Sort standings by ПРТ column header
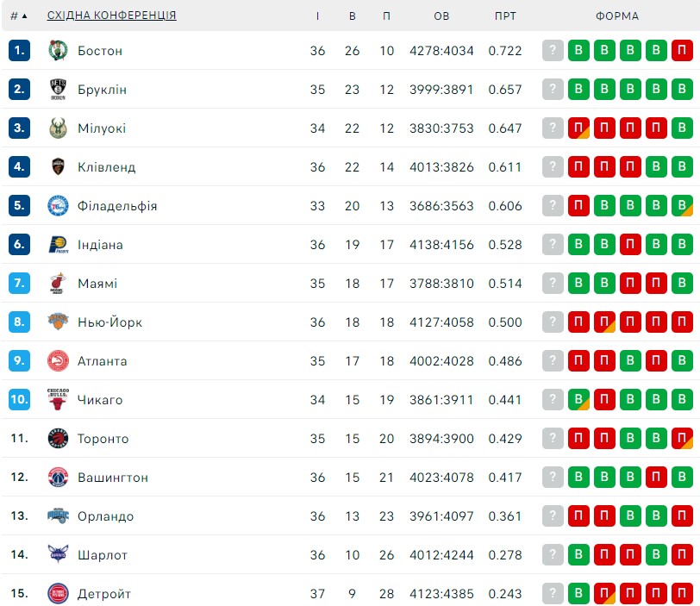This screenshot has height=606, width=700. (505, 16)
